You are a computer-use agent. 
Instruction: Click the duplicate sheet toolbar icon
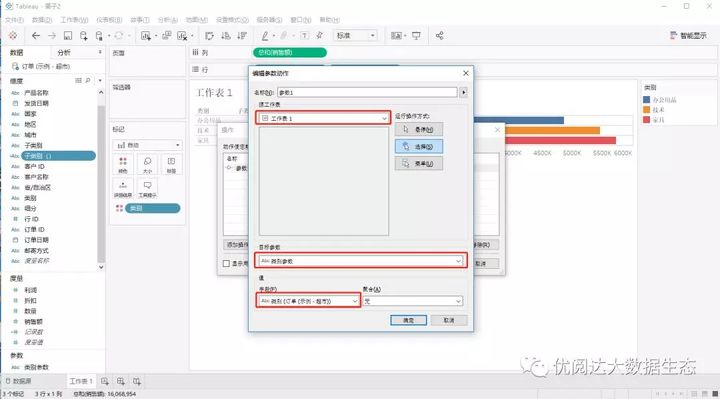[167, 35]
